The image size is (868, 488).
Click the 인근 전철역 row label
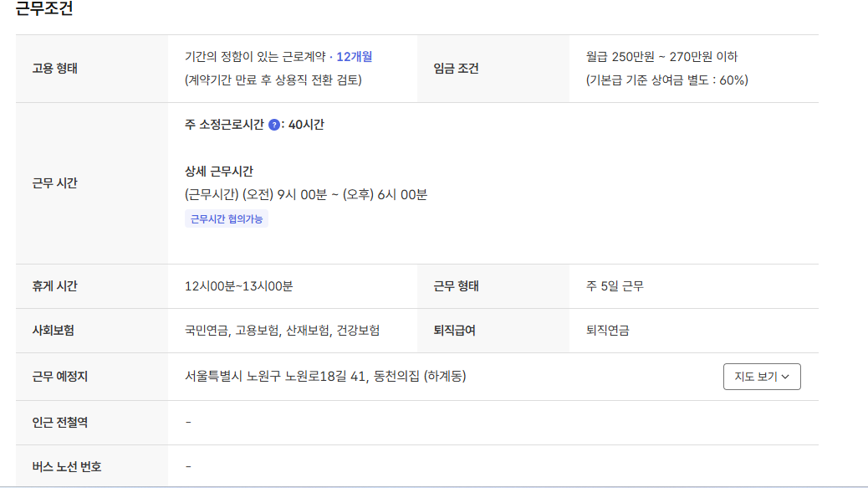[59, 422]
